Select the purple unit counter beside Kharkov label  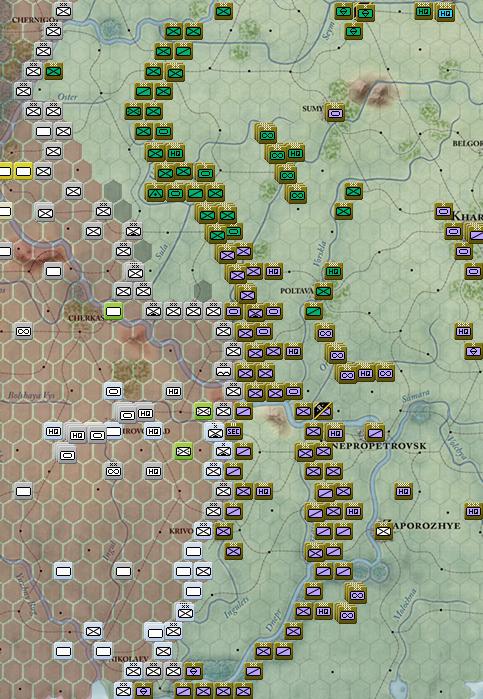(x=443, y=211)
